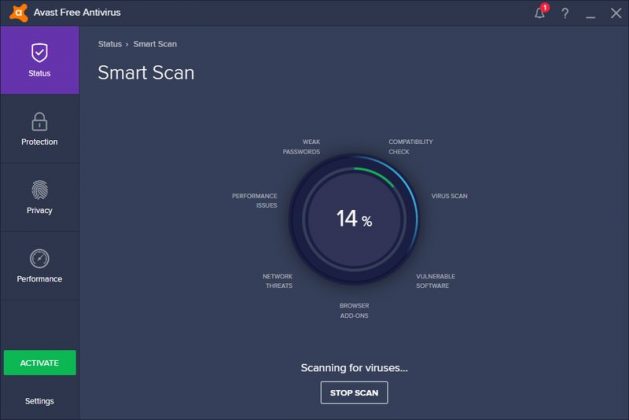The width and height of the screenshot is (629, 420).
Task: Open Settings in the sidebar
Action: point(39,401)
